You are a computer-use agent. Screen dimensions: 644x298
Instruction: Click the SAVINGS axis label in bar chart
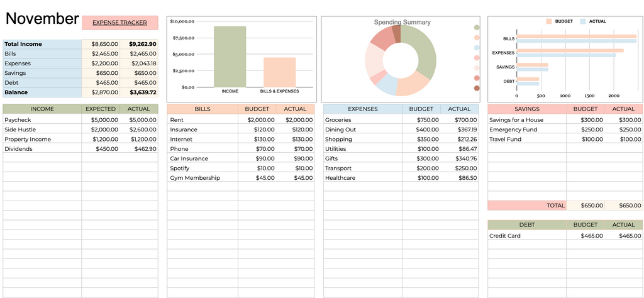(x=505, y=67)
